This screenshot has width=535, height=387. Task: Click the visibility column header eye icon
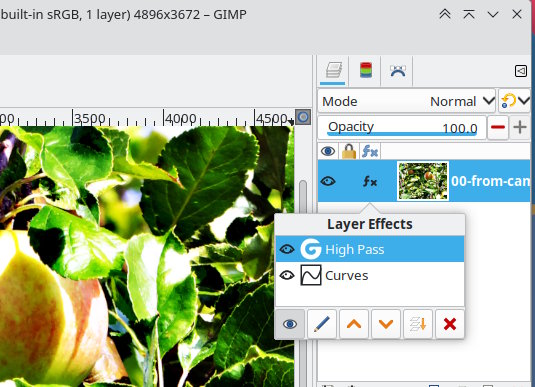click(328, 151)
